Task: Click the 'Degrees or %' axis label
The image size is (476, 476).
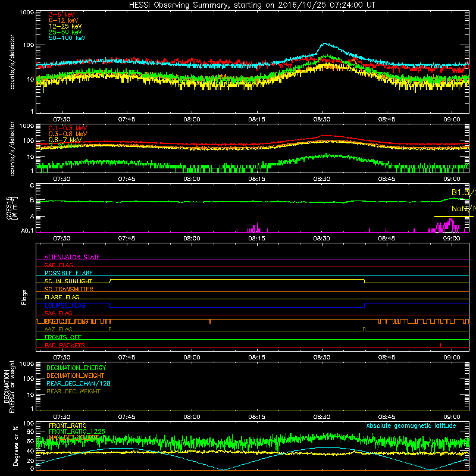Action: [15, 446]
